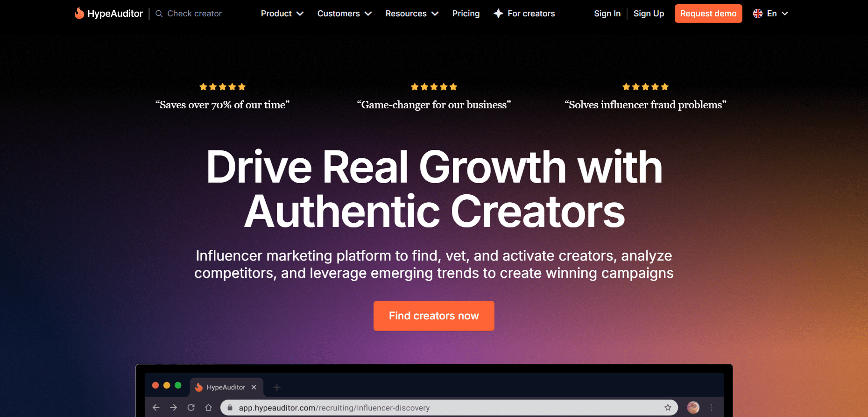Expand the Product dropdown menu

[282, 14]
